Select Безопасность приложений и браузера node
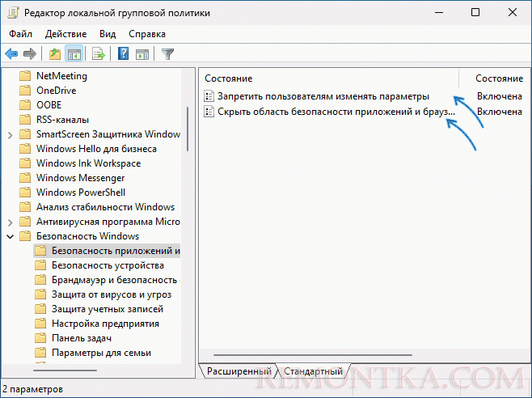Screen dimensions: 532x398 click(116, 251)
